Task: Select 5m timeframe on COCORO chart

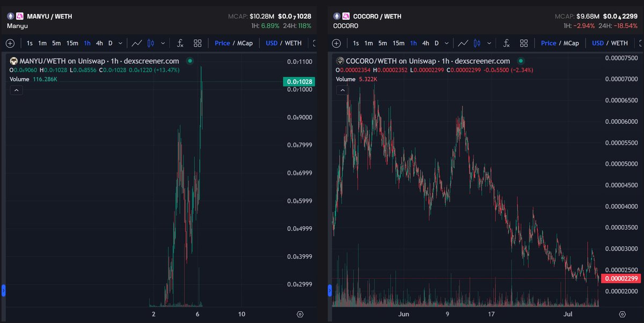Action: pos(382,43)
